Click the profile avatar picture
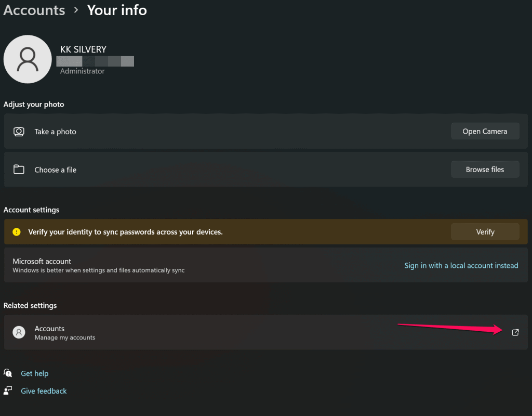The height and width of the screenshot is (416, 532). 28,59
